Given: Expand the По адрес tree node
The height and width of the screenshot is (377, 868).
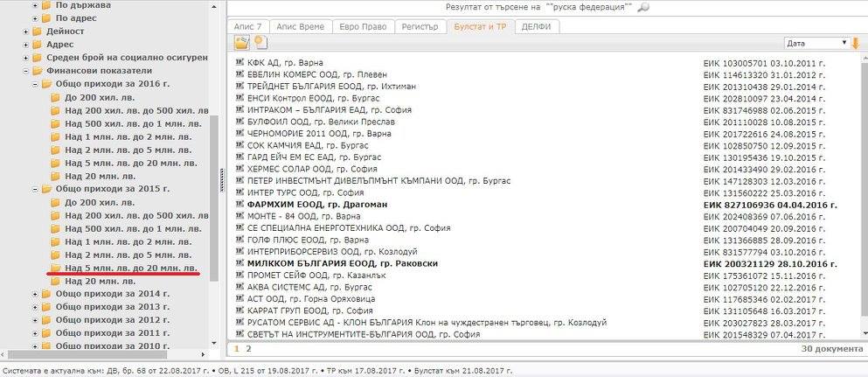Looking at the screenshot, I should tap(34, 18).
